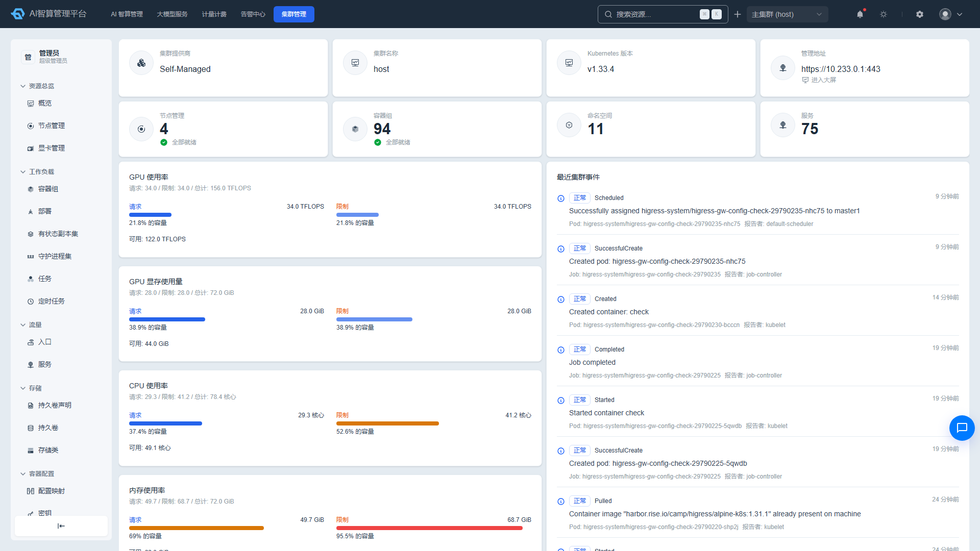The image size is (980, 551).
Task: Click the 内存使用率 限制 red bar
Action: 429,528
